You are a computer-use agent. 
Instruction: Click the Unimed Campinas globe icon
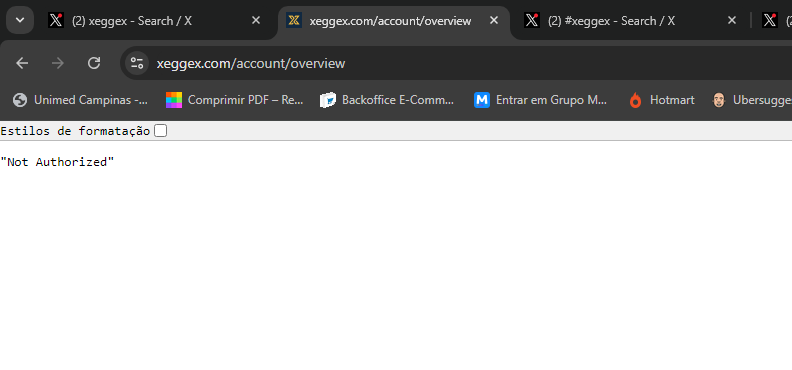[20, 100]
